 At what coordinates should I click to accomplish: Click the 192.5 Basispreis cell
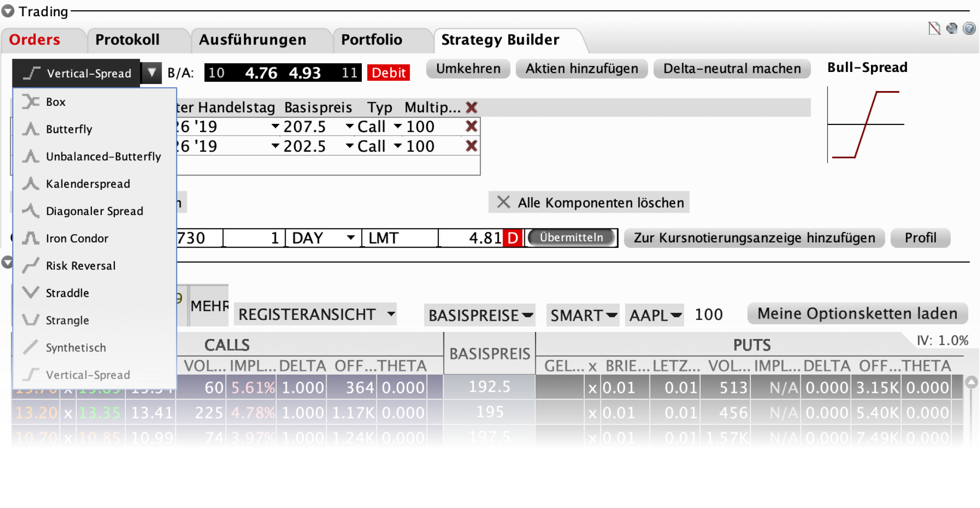coord(490,387)
